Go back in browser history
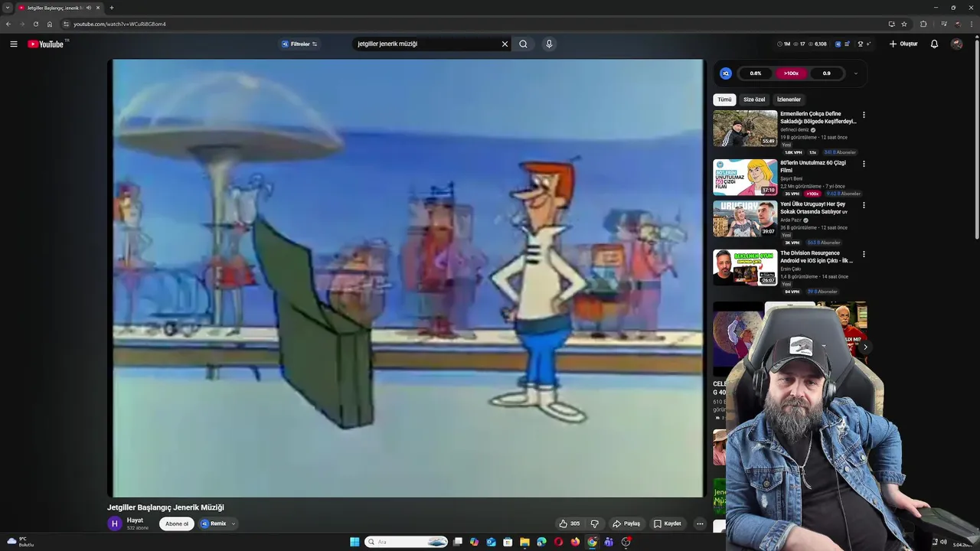Image resolution: width=980 pixels, height=551 pixels. [x=8, y=24]
